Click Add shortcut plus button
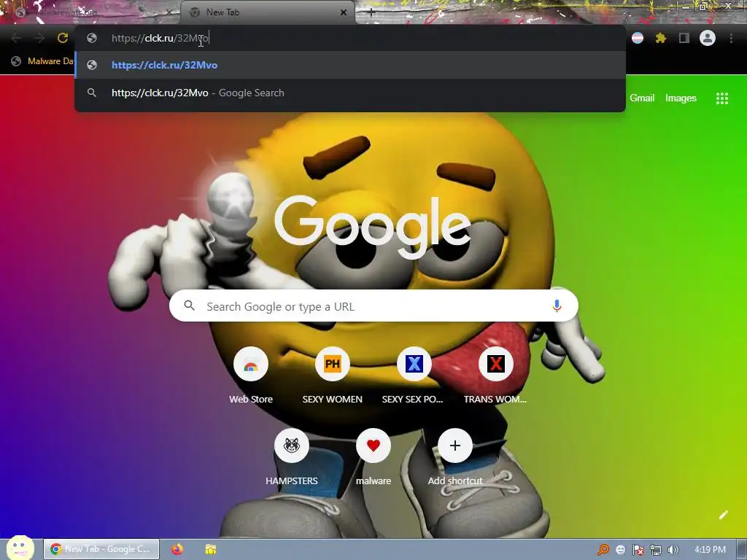The image size is (747, 560). pyautogui.click(x=455, y=446)
